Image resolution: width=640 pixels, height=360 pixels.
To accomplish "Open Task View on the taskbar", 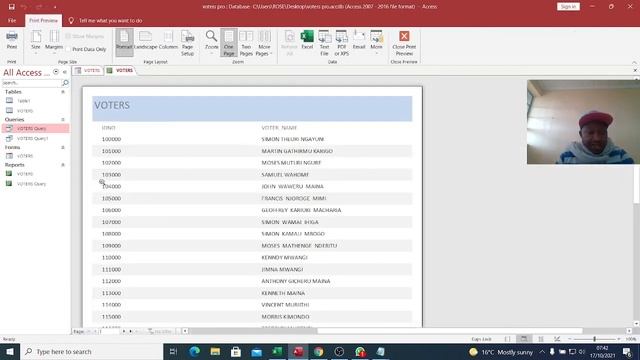I will 173,351.
